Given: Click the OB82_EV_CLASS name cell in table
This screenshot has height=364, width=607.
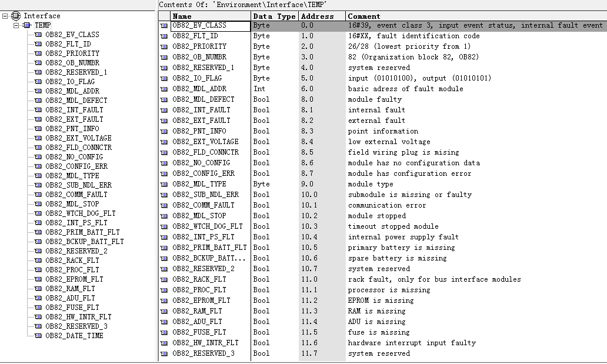Looking at the screenshot, I should coord(211,25).
